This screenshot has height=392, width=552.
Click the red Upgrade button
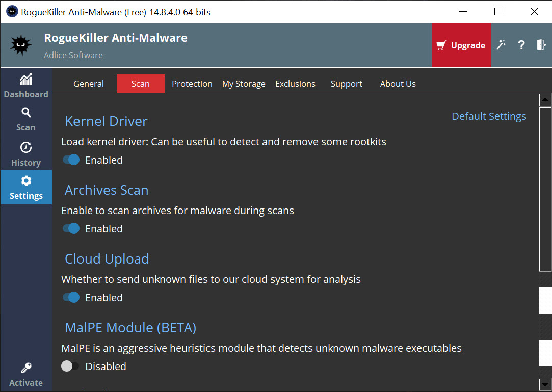[461, 45]
